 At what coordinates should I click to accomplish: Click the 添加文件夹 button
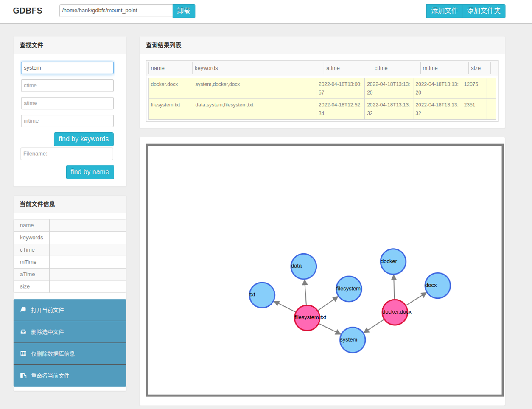click(x=484, y=11)
